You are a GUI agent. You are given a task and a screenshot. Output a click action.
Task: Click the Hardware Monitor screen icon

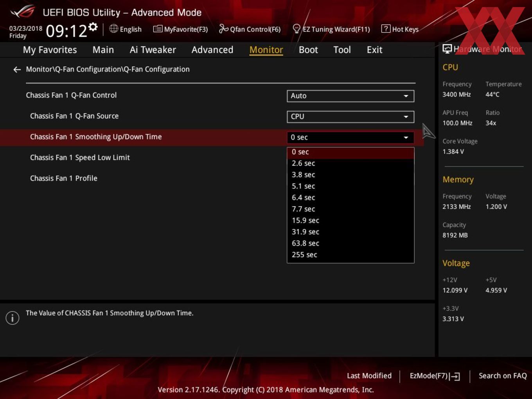click(447, 49)
